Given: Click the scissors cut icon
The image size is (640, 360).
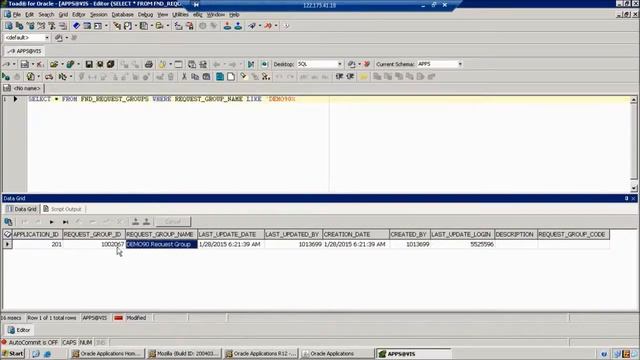Looking at the screenshot, I should [x=184, y=77].
